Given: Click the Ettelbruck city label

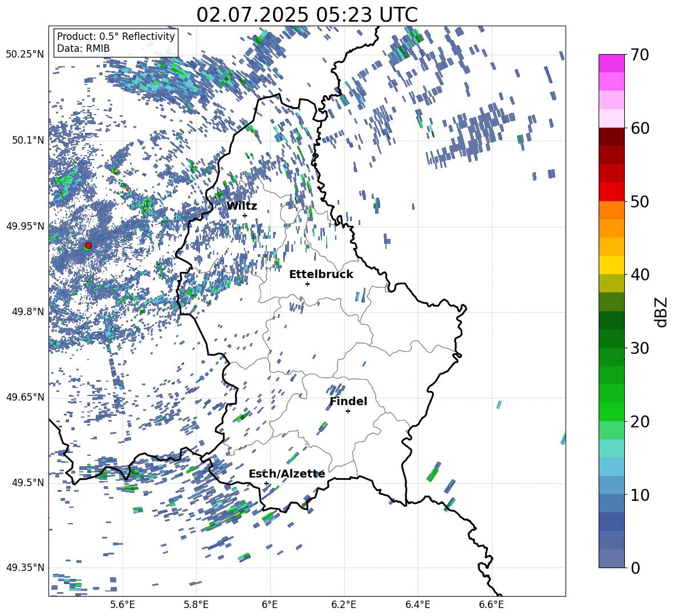Looking at the screenshot, I should tap(321, 275).
